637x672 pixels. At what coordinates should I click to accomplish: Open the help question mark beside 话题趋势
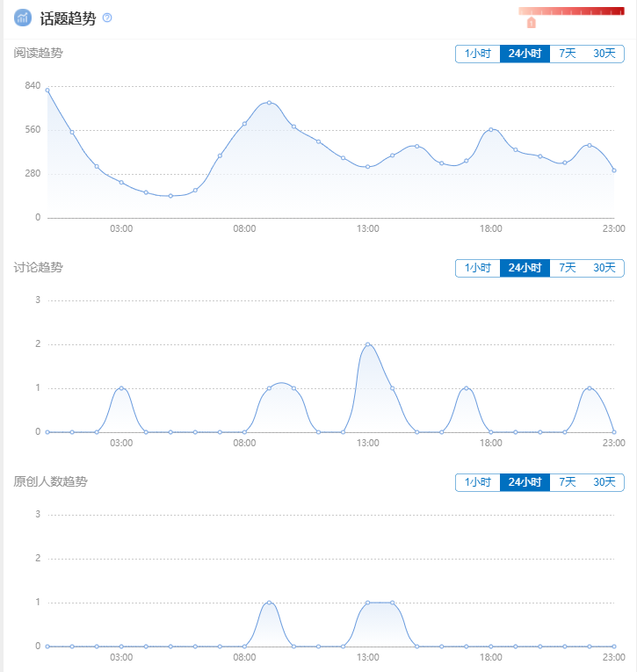click(107, 18)
